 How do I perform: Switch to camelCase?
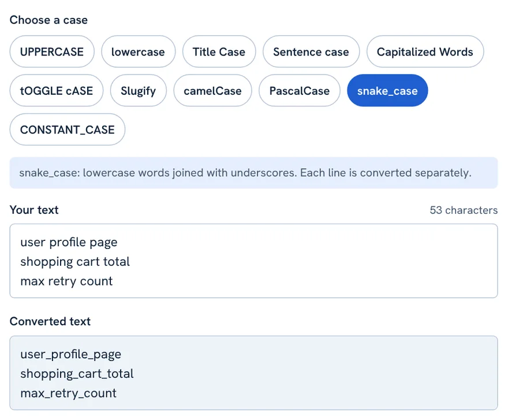(212, 91)
